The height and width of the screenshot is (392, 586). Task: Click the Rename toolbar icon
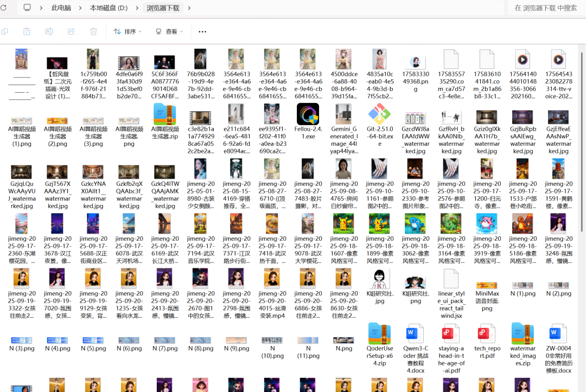[49, 31]
